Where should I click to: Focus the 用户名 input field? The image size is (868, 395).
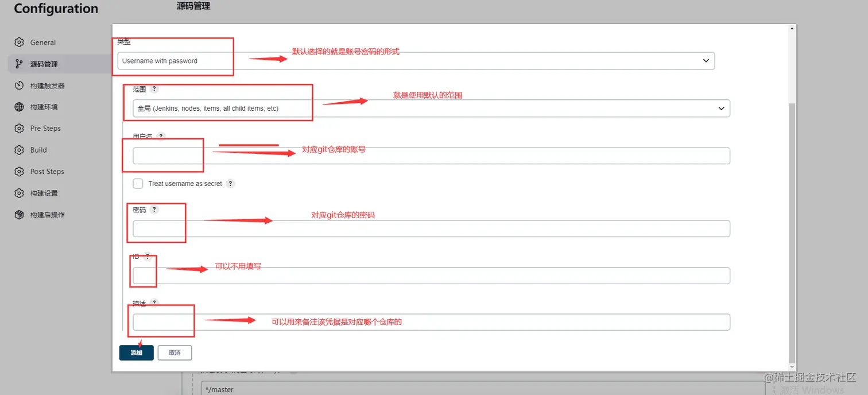(x=431, y=156)
